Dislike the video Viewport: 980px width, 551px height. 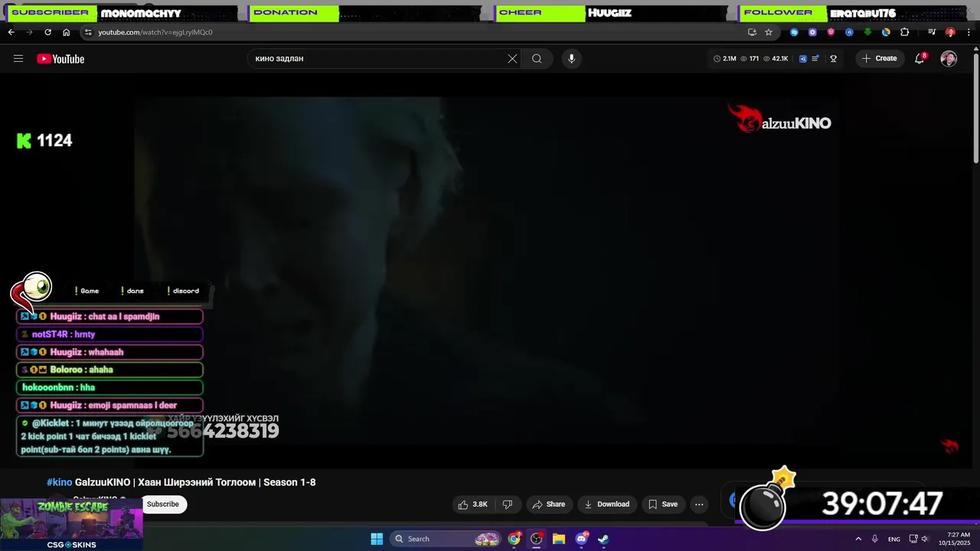507,504
